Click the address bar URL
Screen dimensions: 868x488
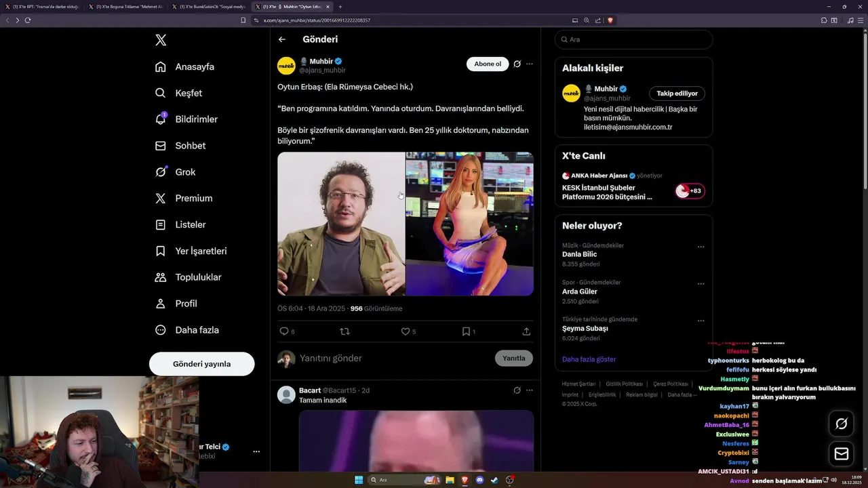tap(317, 20)
